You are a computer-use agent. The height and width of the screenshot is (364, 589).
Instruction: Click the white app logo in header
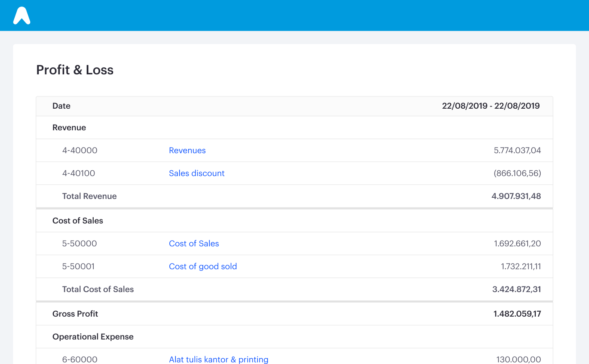click(x=22, y=16)
